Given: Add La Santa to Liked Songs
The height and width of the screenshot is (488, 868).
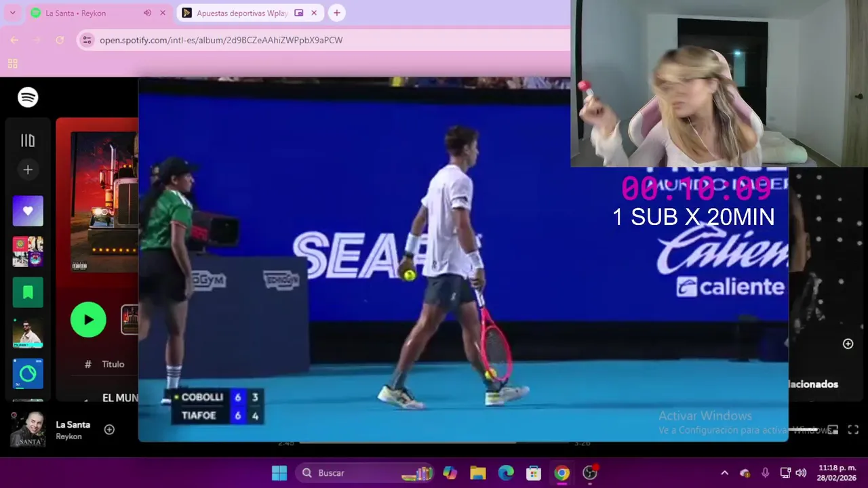Looking at the screenshot, I should coord(109,429).
